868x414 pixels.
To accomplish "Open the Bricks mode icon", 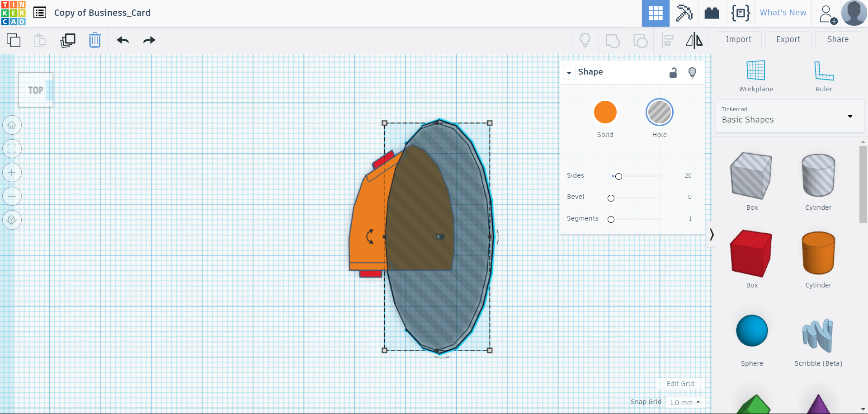I will click(x=712, y=13).
